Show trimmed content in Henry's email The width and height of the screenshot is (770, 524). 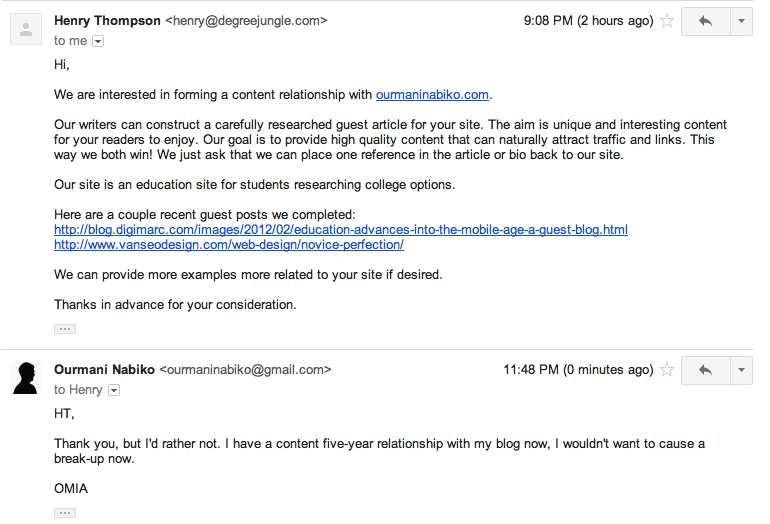[65, 328]
